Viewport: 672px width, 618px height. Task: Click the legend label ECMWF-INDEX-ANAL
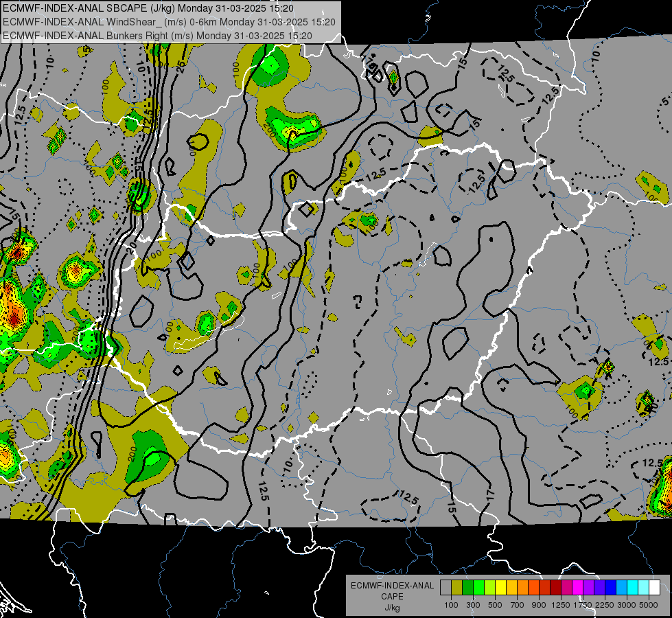coord(392,586)
